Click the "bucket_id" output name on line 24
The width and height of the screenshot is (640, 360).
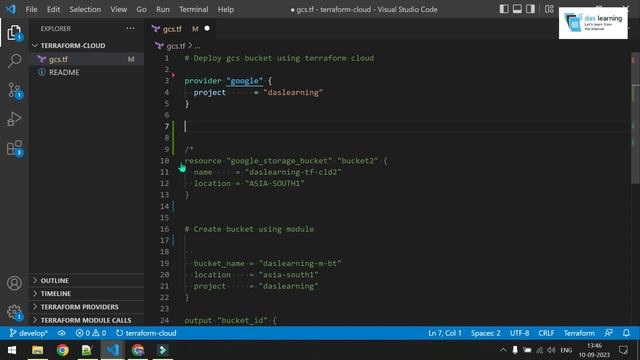(242, 320)
